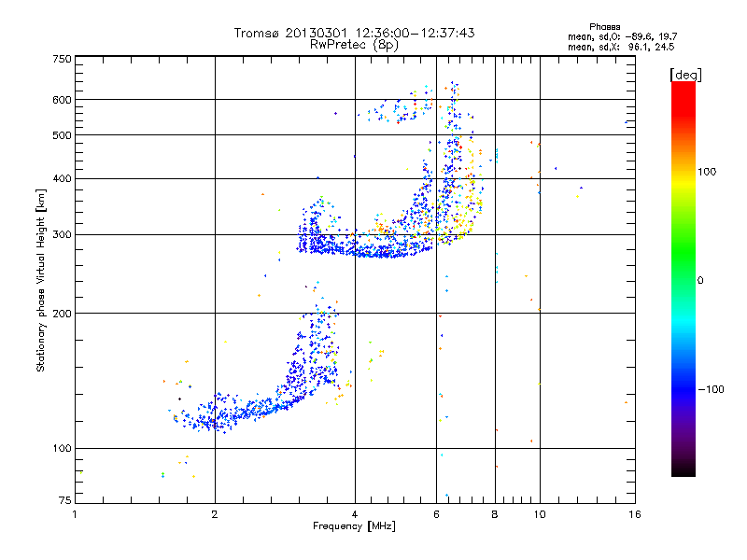Click the x-axis '4' tick label
The height and width of the screenshot is (560, 747).
(x=355, y=514)
